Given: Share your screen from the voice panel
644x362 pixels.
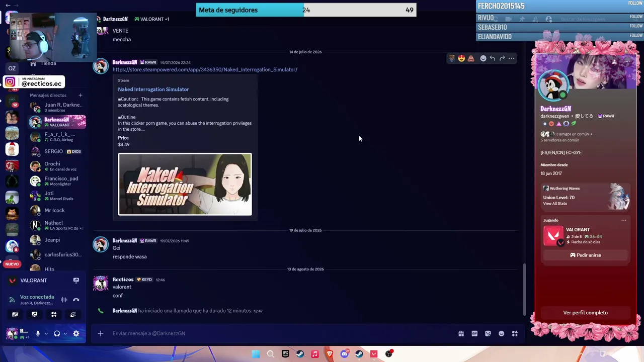Looking at the screenshot, I should 34,314.
